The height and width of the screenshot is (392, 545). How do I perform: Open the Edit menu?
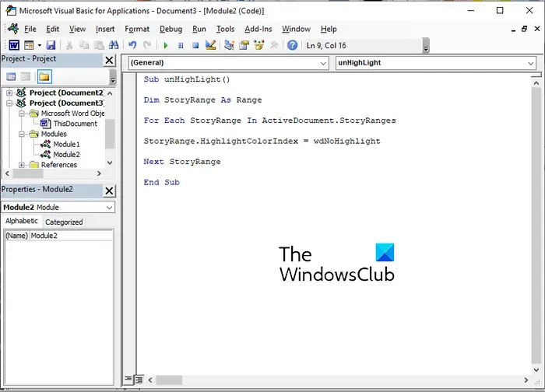click(52, 29)
